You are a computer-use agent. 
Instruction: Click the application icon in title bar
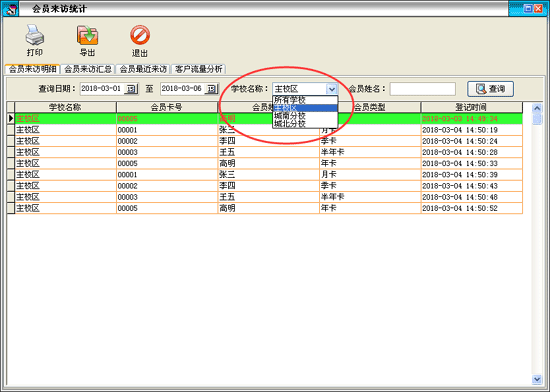(x=11, y=9)
